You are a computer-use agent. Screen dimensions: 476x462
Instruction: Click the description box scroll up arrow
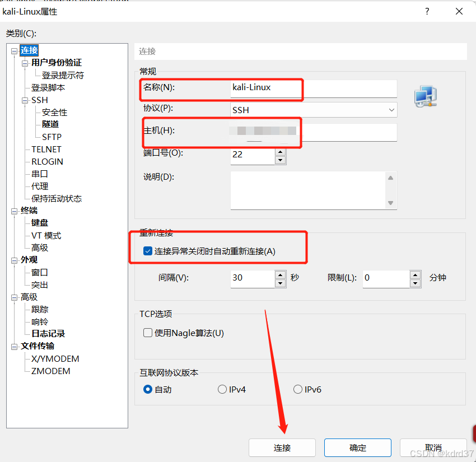(x=391, y=178)
